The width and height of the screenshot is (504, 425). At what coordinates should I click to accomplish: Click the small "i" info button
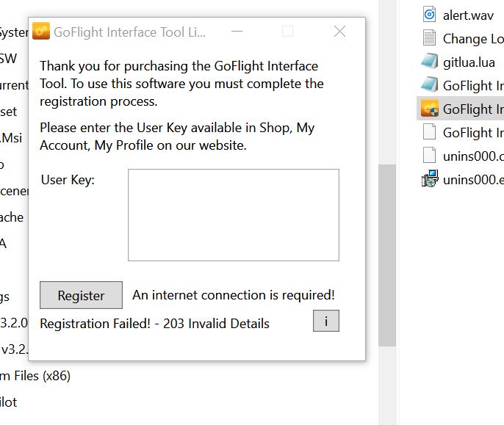(325, 321)
